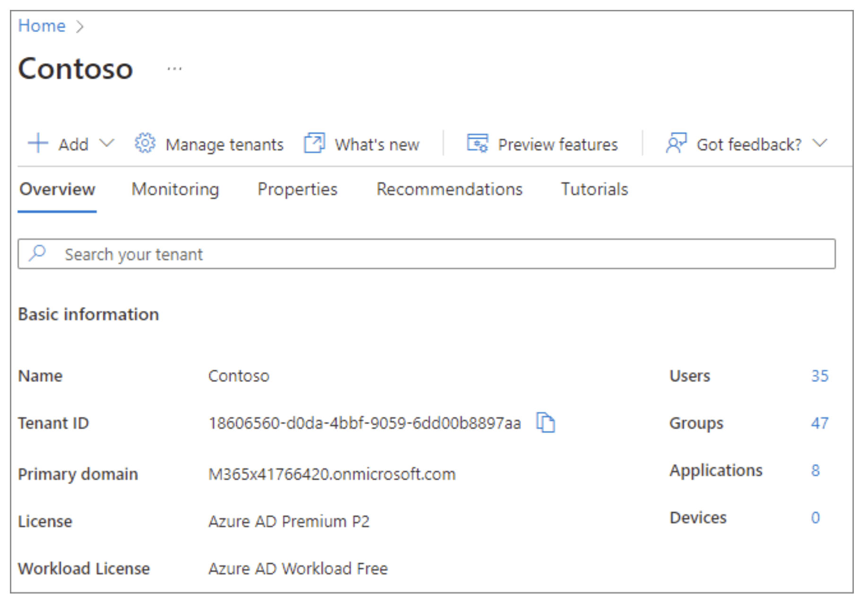Click the Preview features icon
The height and width of the screenshot is (611, 868).
point(477,143)
